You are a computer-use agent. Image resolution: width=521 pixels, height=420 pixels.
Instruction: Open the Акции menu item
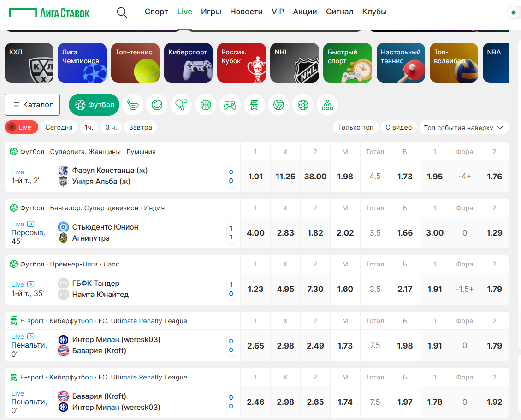coord(305,12)
